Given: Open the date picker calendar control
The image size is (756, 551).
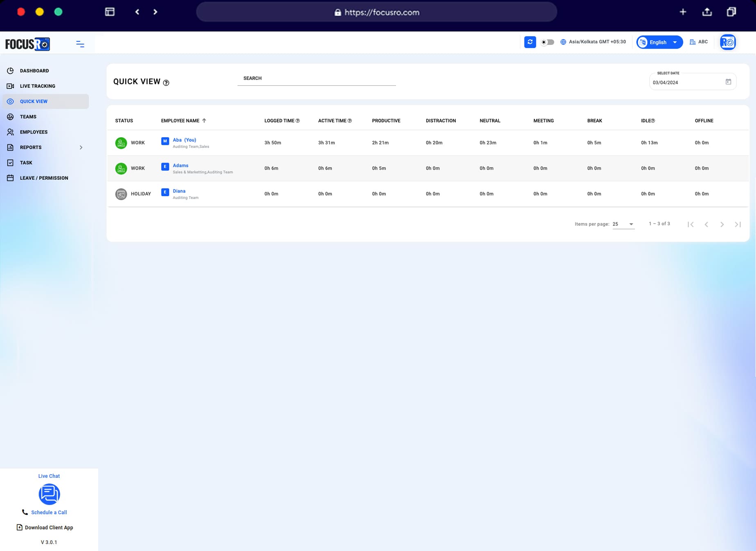Looking at the screenshot, I should pos(729,81).
